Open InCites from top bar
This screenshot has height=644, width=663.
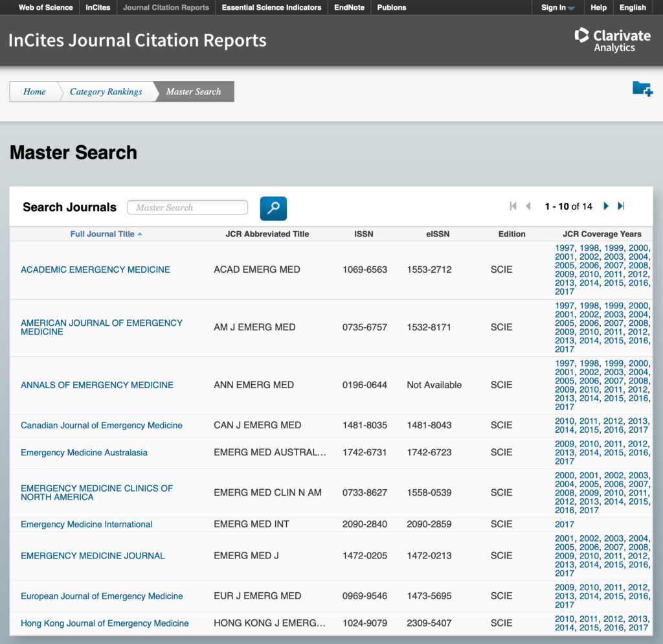98,8
